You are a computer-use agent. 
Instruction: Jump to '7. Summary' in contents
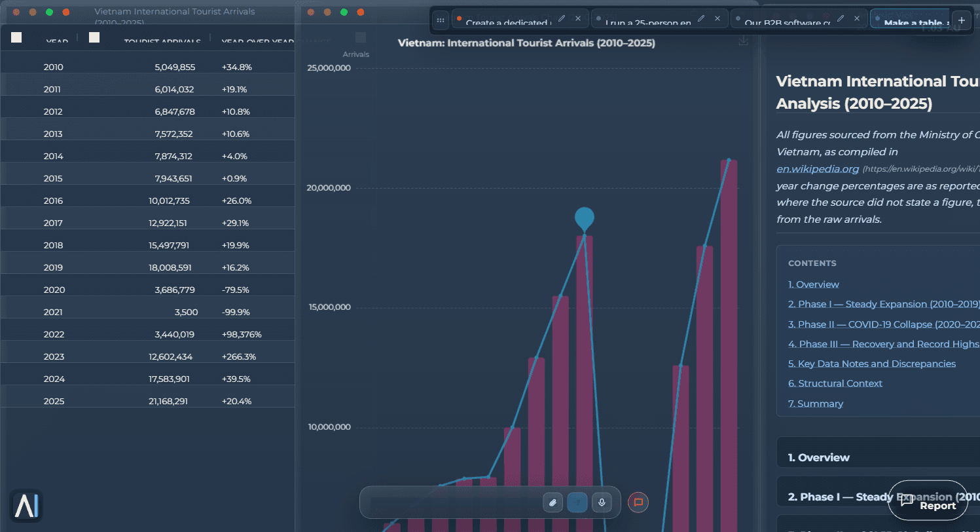coord(816,404)
